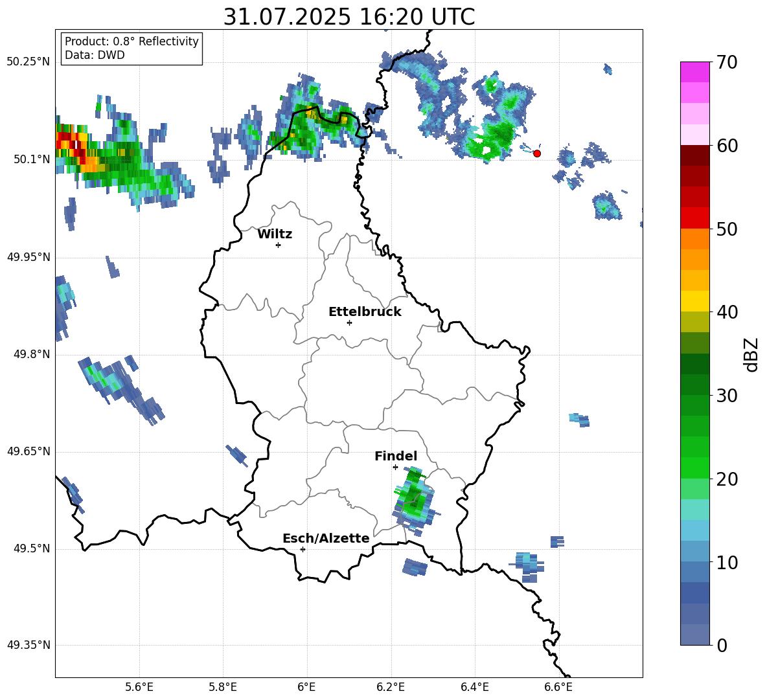Click the Esch/Alzette city label
Screen dimensions: 767x700
point(326,539)
